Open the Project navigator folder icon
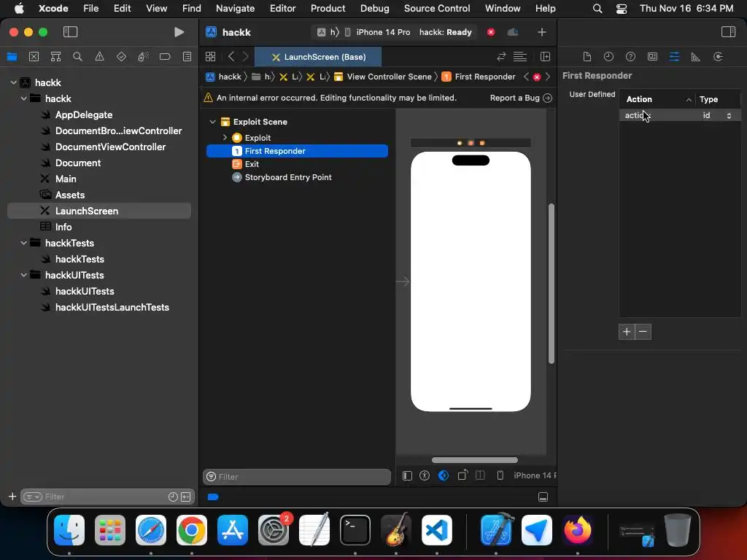 point(12,57)
